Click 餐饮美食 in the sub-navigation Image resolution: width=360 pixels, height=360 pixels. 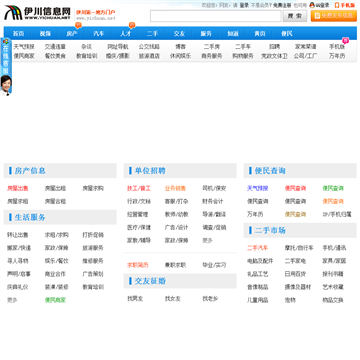coord(55,56)
